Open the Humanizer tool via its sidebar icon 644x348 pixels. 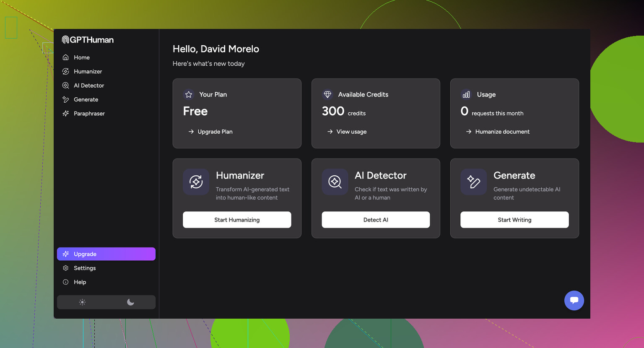tap(66, 71)
